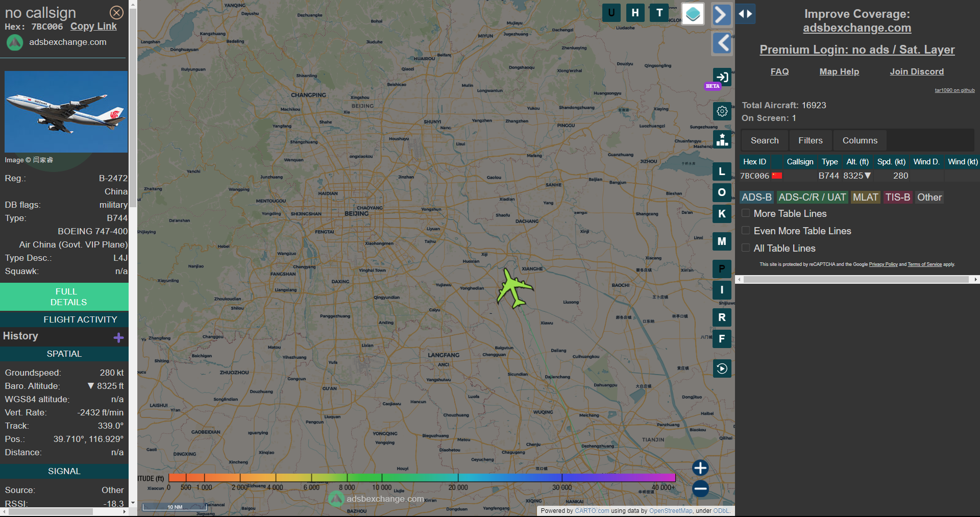980x517 pixels.
Task: Click the left chevron map button
Action: [722, 43]
